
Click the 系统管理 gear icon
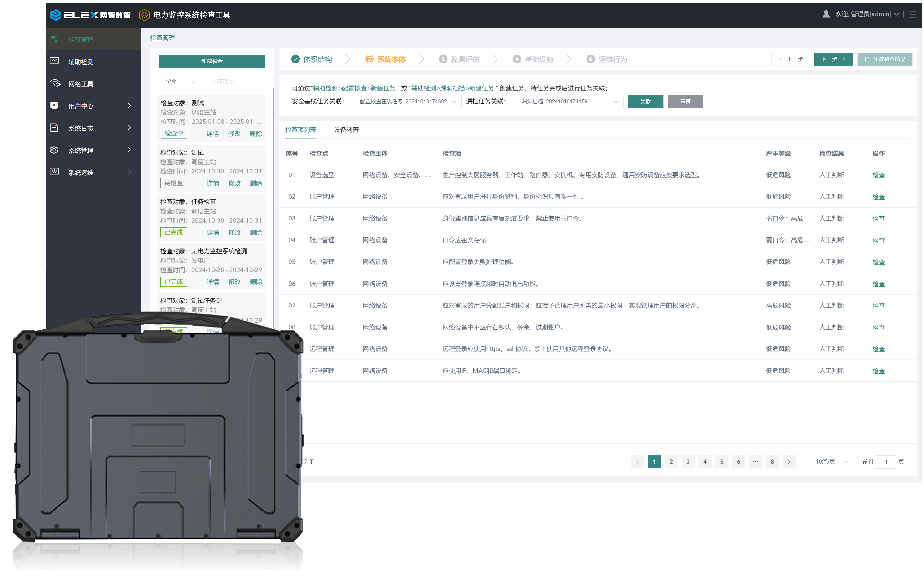[54, 150]
